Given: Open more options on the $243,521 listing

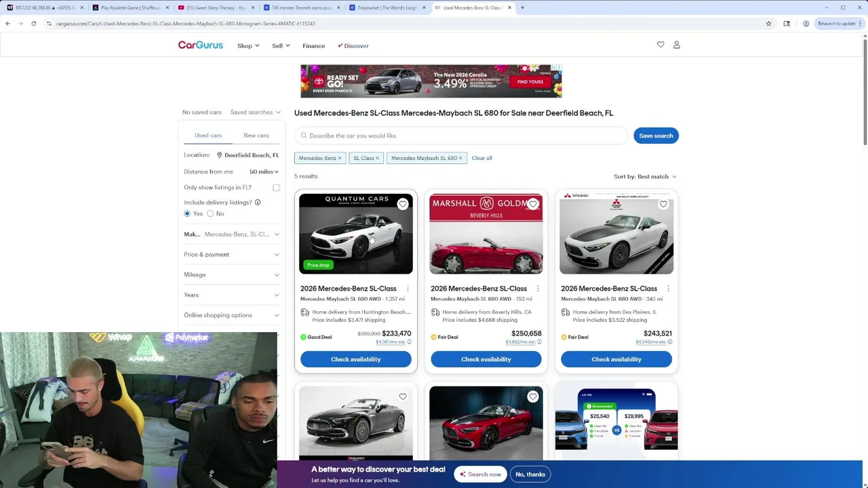Looking at the screenshot, I should click(668, 289).
